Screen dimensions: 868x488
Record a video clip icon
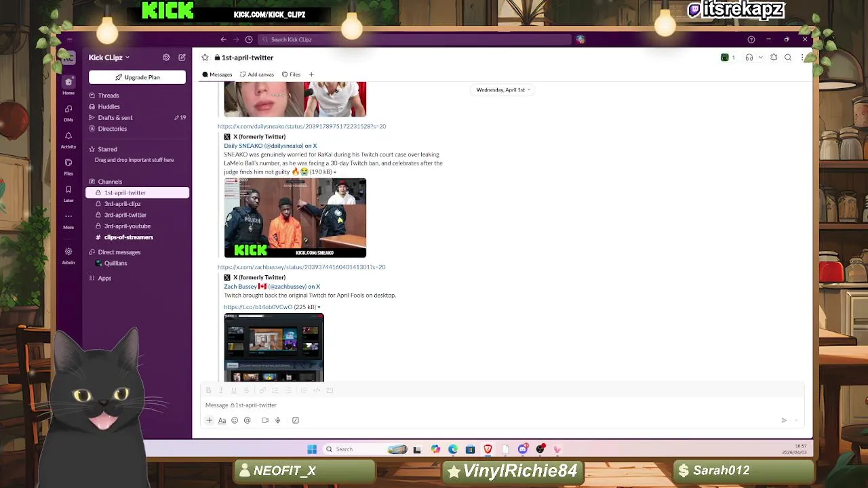tap(265, 420)
